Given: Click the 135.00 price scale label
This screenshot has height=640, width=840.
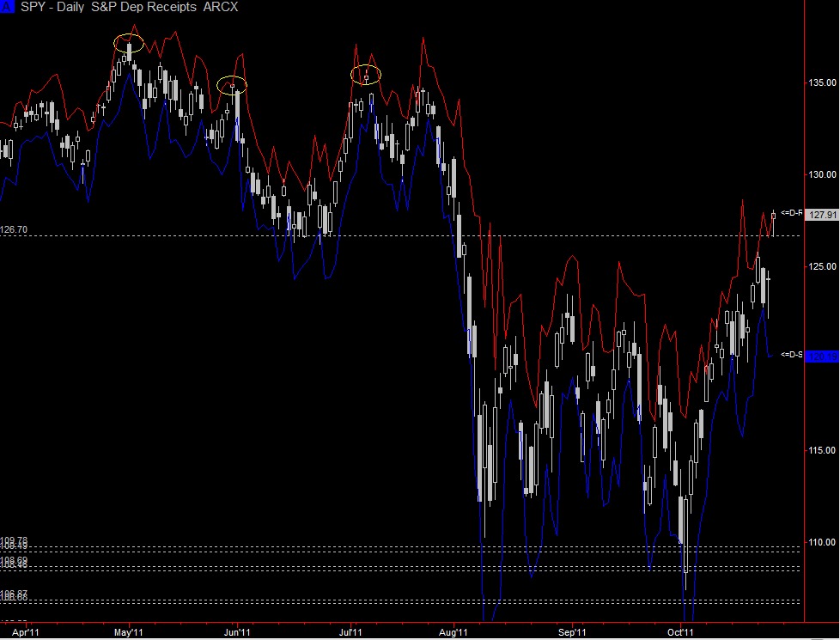Looking at the screenshot, I should (x=822, y=82).
